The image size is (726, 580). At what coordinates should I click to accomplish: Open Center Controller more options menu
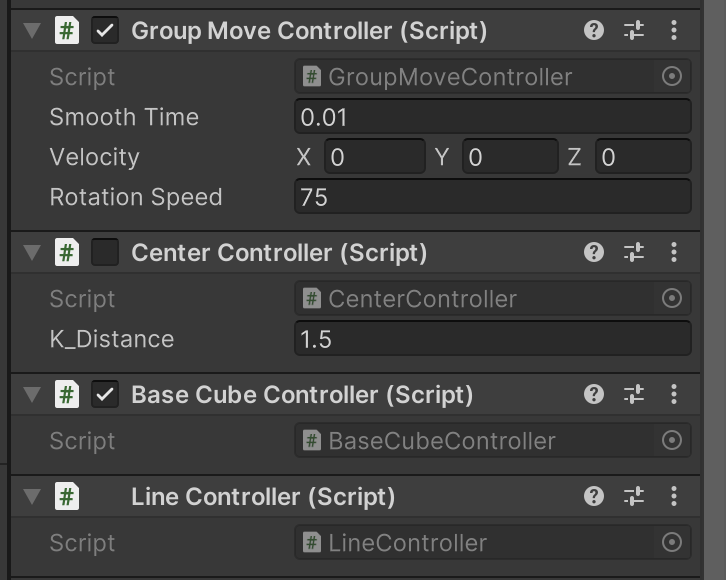(674, 252)
